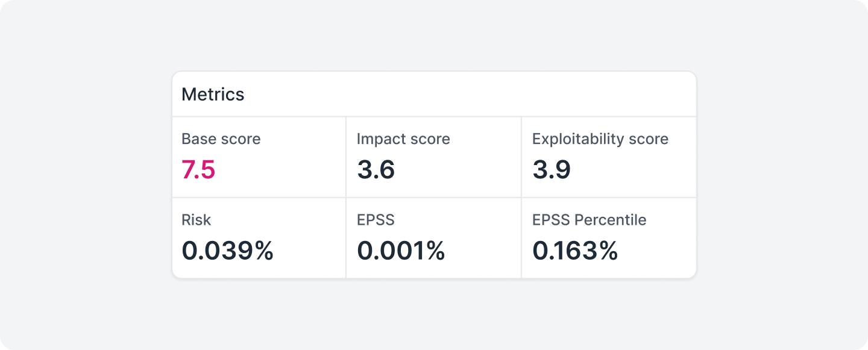Select the 3.6 impact score value

(x=376, y=170)
